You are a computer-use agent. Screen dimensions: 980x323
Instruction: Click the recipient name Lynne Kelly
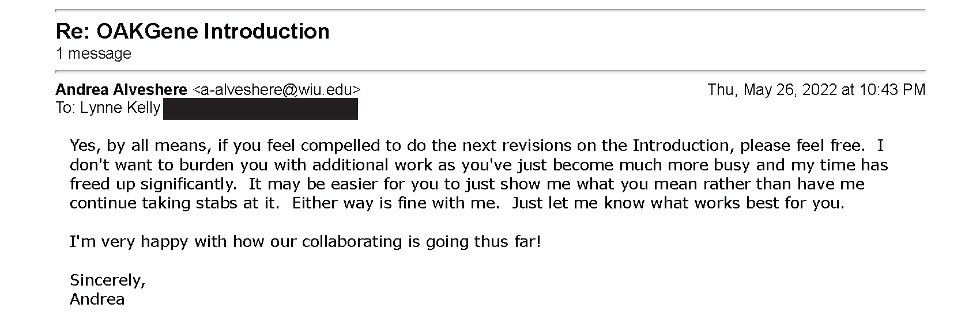[x=119, y=108]
